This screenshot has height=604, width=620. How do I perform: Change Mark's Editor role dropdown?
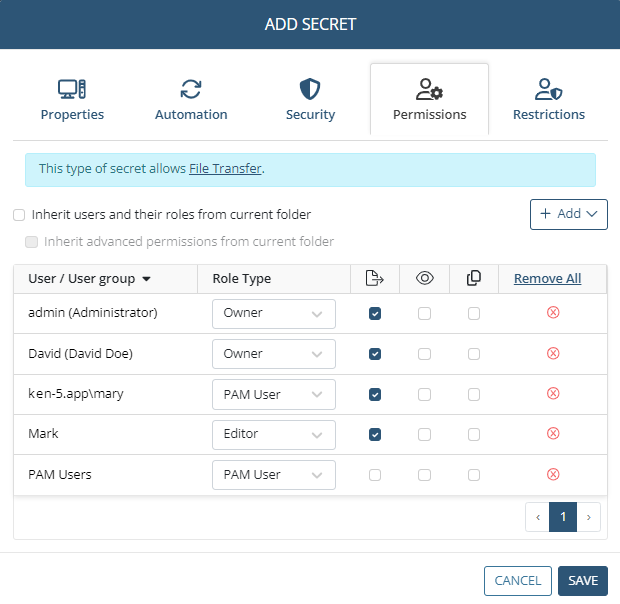click(274, 435)
